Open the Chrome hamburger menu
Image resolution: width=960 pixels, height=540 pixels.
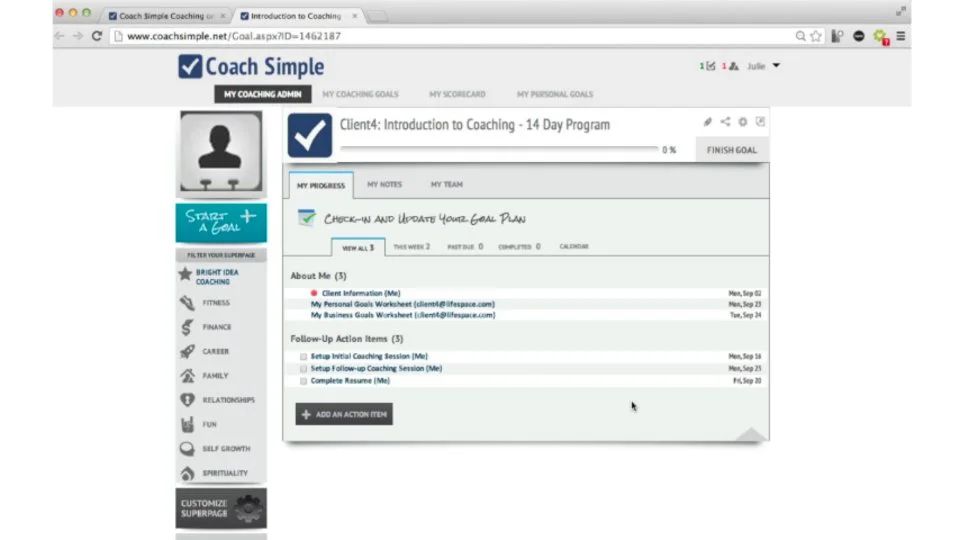(x=901, y=36)
